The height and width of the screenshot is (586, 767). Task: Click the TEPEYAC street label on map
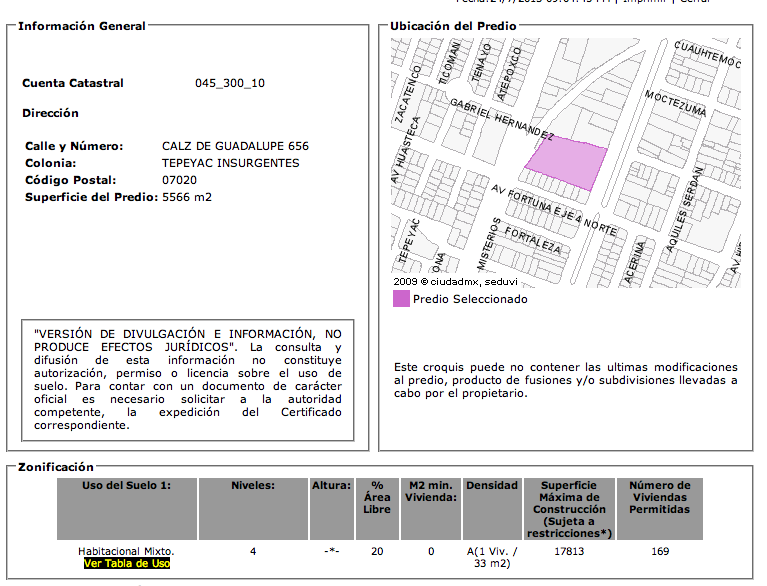tap(409, 241)
